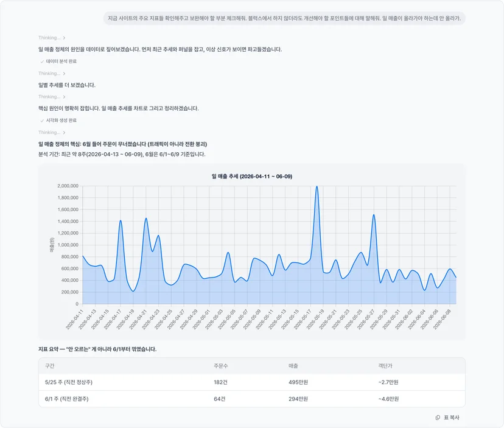Click the user message bubble starting '지금 사이트의 주요 지표들'
This screenshot has height=428, width=504.
(284, 18)
